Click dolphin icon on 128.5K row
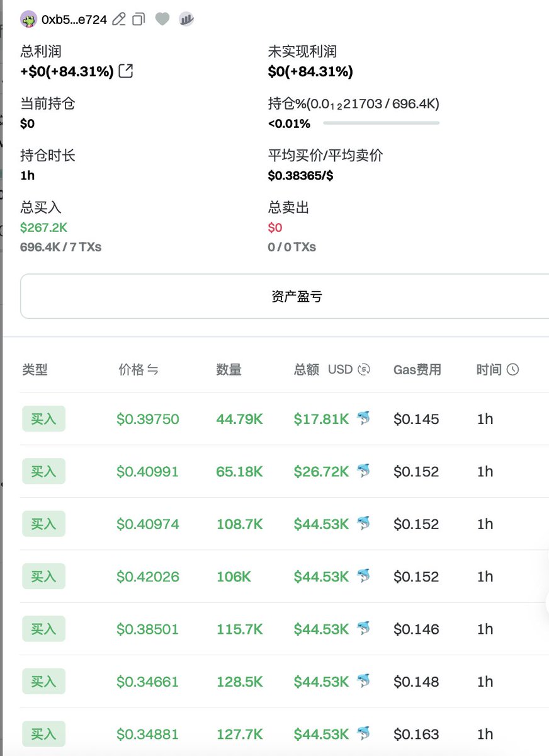The image size is (549, 756). point(363,680)
